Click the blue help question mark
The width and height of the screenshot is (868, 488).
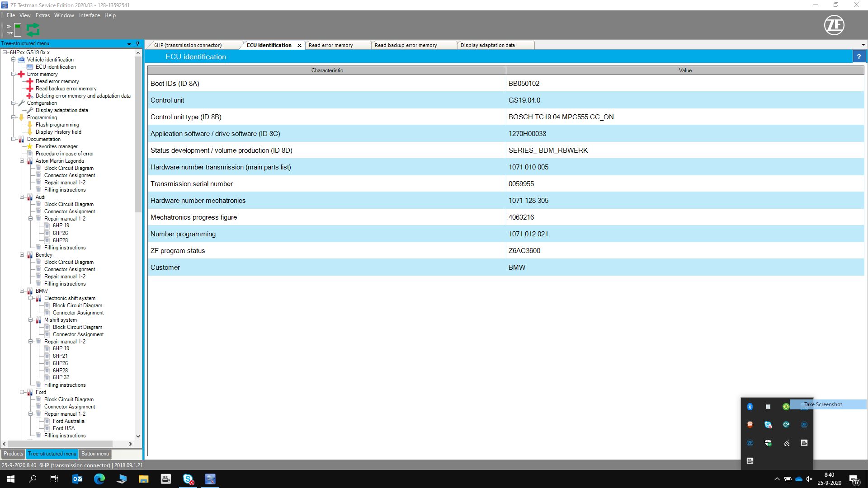(x=859, y=56)
